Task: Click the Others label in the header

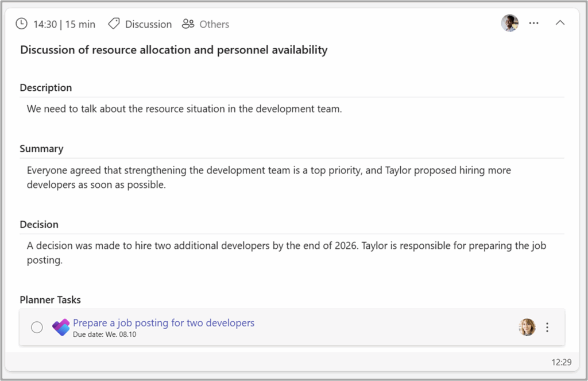Action: pyautogui.click(x=214, y=24)
